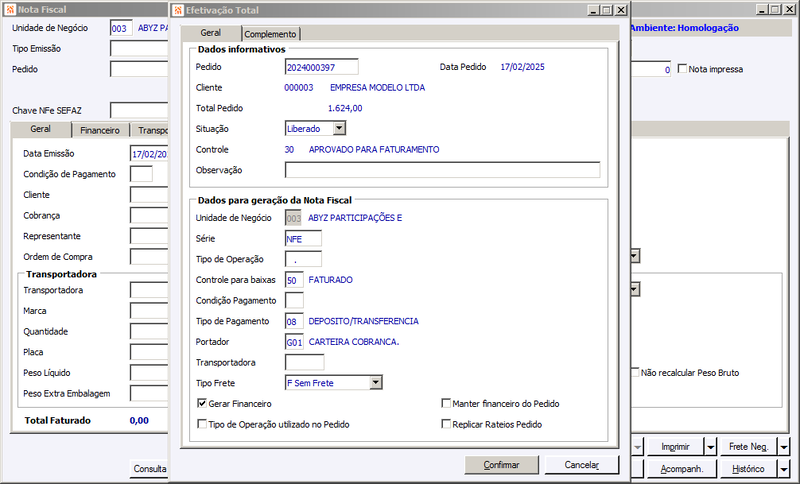The width and height of the screenshot is (800, 484).
Task: Open the Financeiro tab in Nota Fiscal
Action: click(100, 131)
